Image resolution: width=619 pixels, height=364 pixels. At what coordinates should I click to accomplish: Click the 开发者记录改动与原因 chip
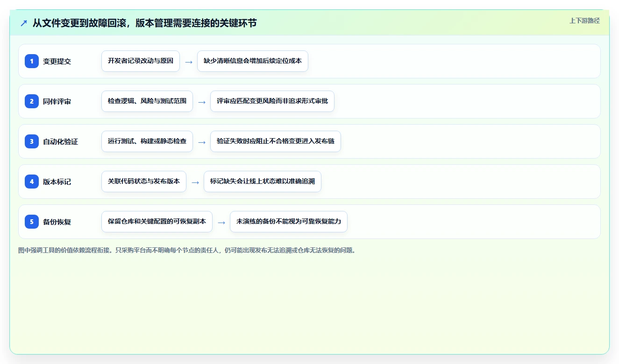point(141,61)
